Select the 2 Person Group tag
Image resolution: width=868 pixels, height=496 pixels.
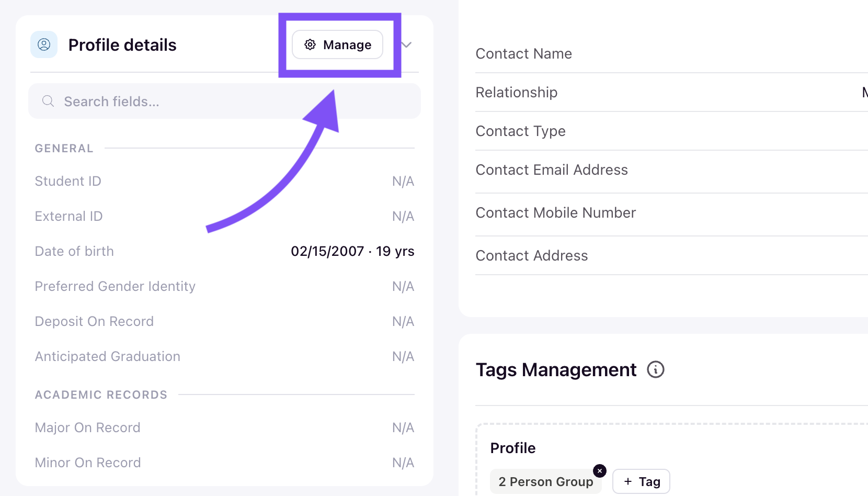545,481
